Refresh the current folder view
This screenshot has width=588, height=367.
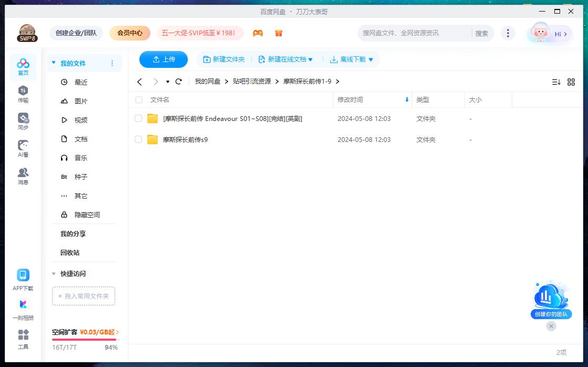pos(178,82)
